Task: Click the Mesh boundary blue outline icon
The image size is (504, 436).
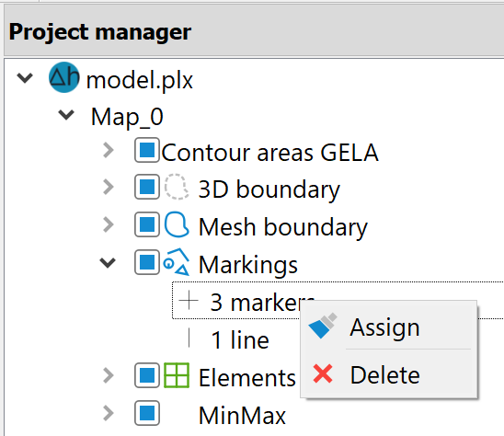Action: [x=177, y=224]
